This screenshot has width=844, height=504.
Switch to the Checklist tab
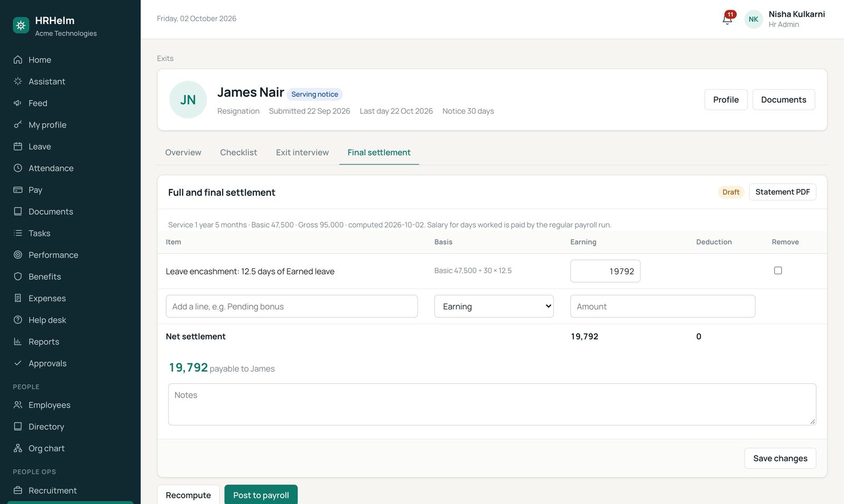(238, 152)
